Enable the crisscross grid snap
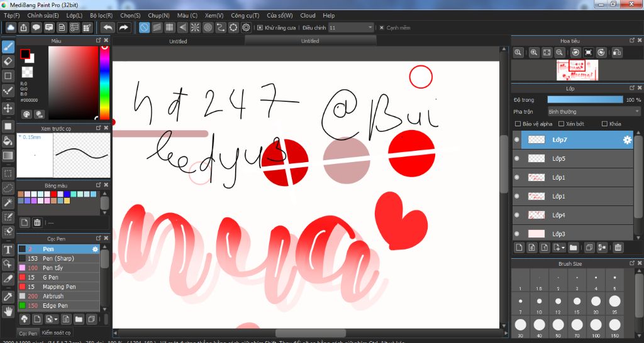 click(170, 28)
